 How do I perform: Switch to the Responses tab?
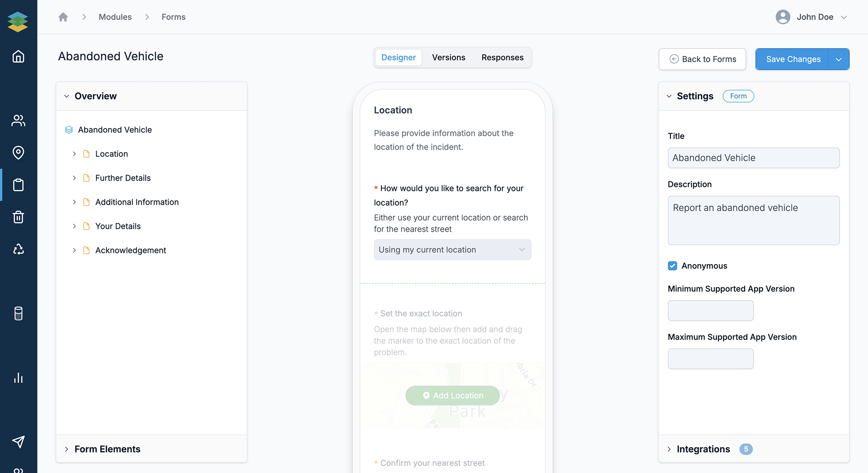coord(502,58)
